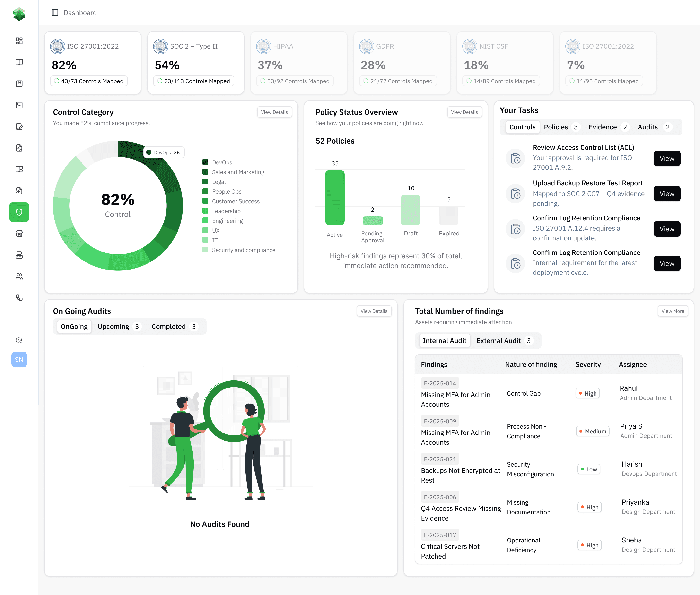Open the Dashboard grid icon in sidebar
The height and width of the screenshot is (595, 700).
tap(19, 40)
